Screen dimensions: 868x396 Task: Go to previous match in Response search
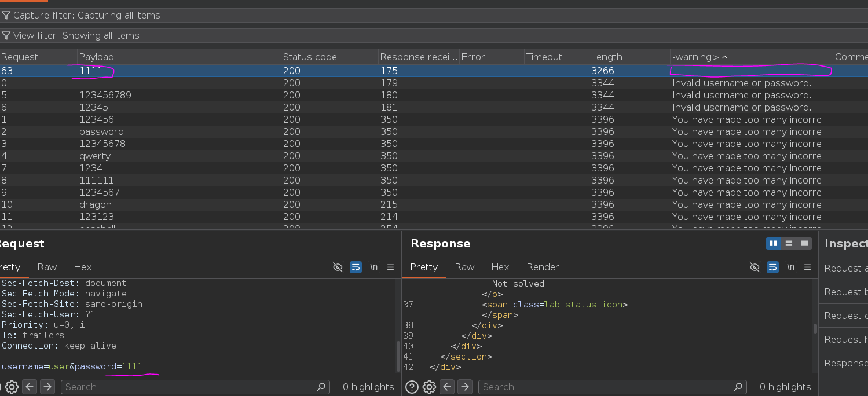pyautogui.click(x=447, y=387)
